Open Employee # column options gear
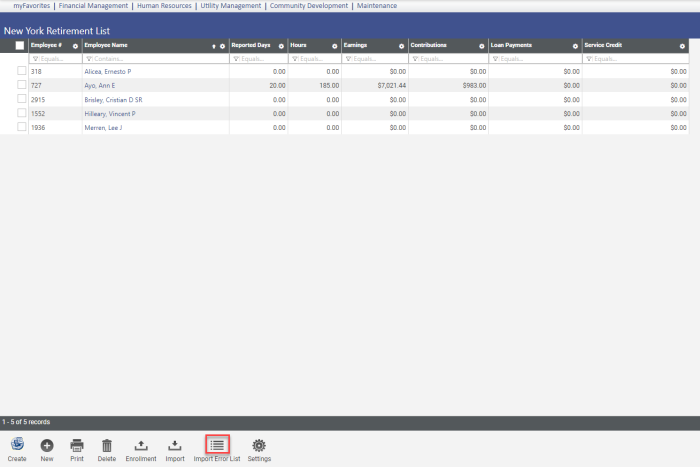 (x=75, y=46)
